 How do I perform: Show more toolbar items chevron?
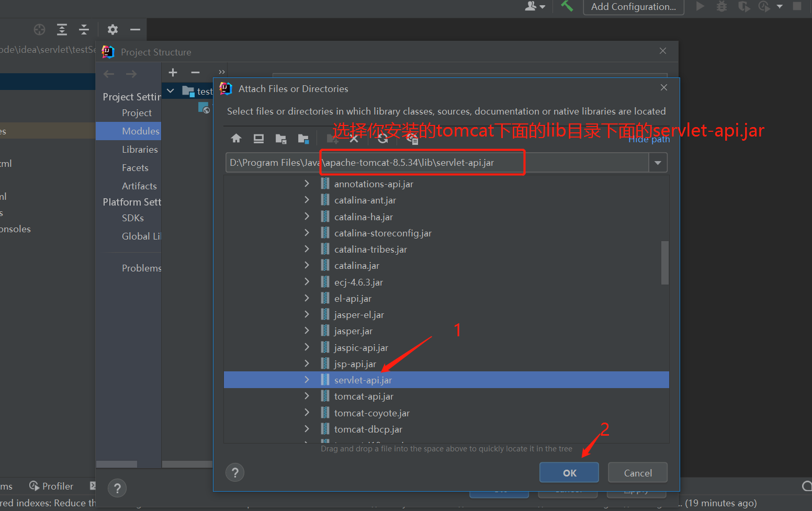pyautogui.click(x=222, y=72)
